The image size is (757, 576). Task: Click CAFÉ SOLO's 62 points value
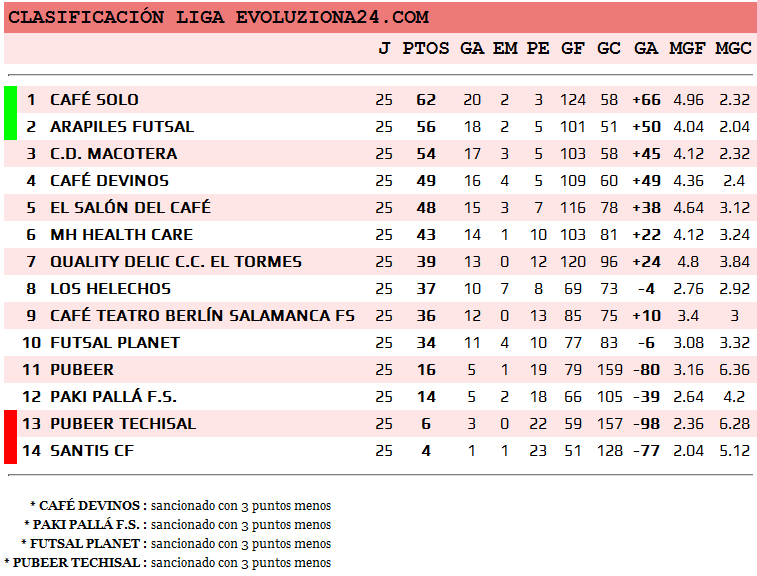click(426, 100)
